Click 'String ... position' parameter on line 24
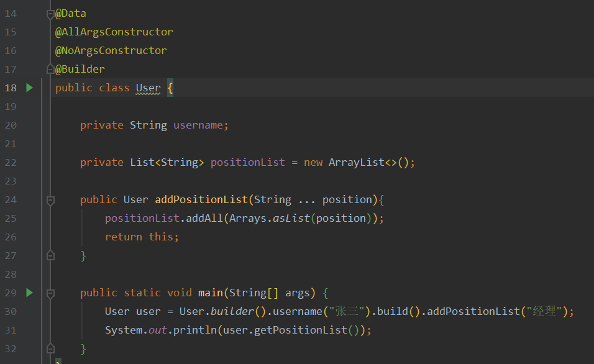 tap(313, 199)
